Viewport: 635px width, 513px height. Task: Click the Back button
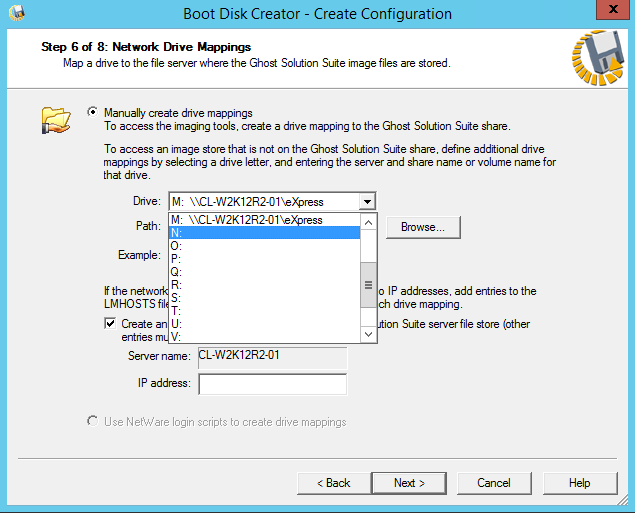pos(334,483)
